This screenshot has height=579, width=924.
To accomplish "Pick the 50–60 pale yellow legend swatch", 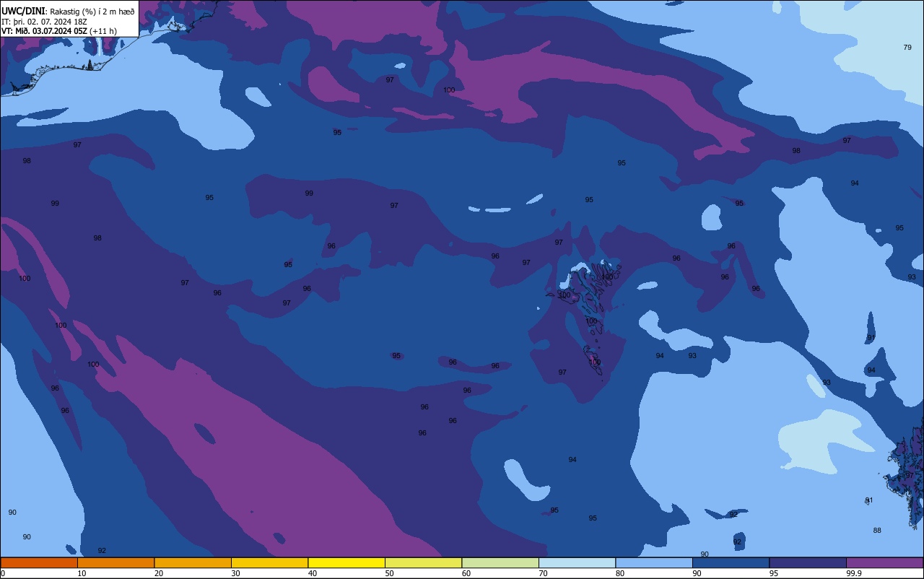I will click(x=423, y=562).
